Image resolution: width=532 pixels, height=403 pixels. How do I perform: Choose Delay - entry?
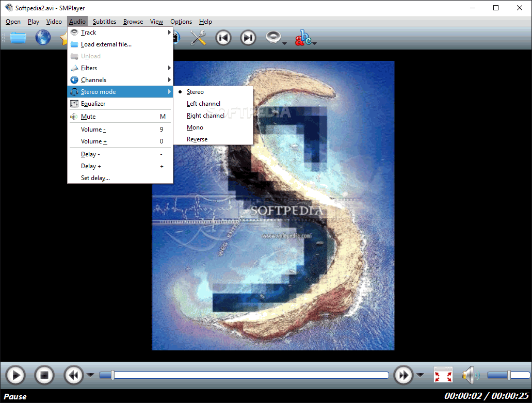(x=120, y=154)
